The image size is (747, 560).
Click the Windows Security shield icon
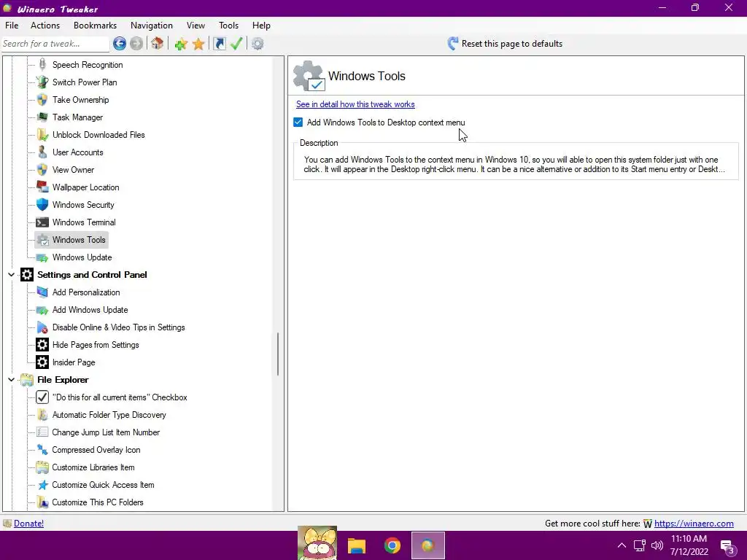coord(42,205)
